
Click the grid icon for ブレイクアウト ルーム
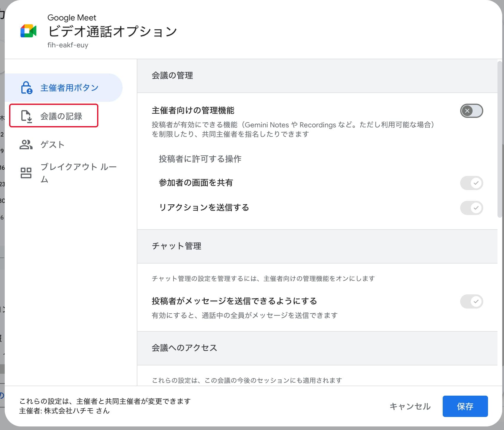click(x=26, y=173)
